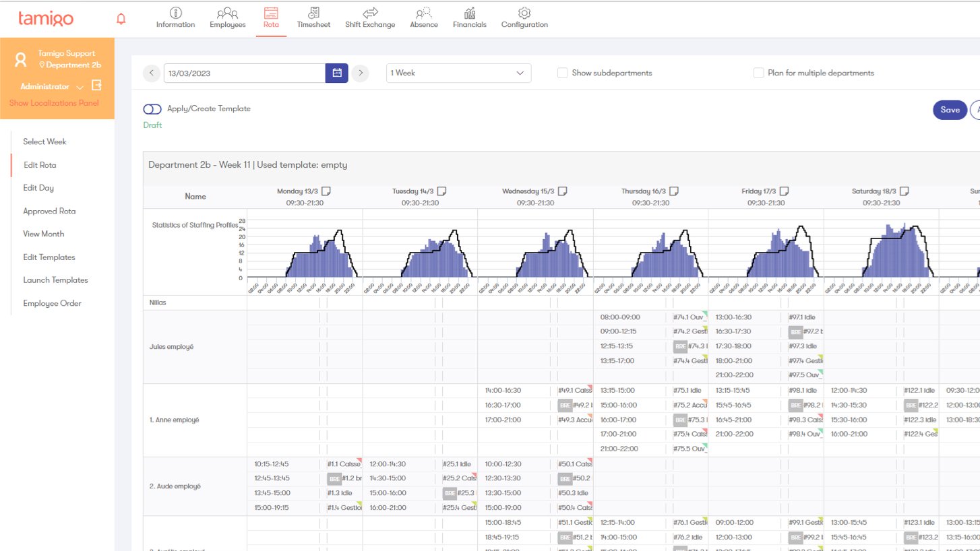Toggle the Apply/Create Template switch
The image size is (980, 551).
[152, 108]
